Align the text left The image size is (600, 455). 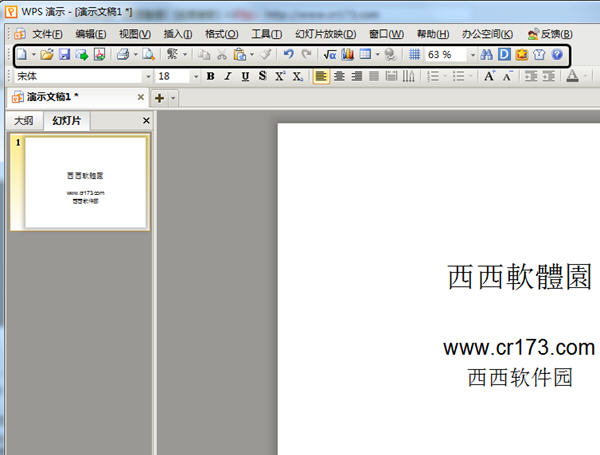click(x=321, y=76)
